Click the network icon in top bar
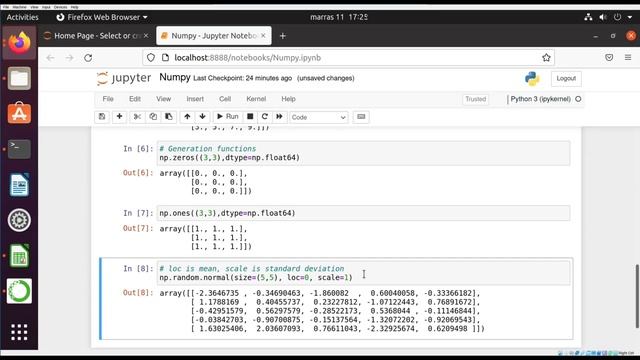Image resolution: width=640 pixels, height=360 pixels. [588, 17]
